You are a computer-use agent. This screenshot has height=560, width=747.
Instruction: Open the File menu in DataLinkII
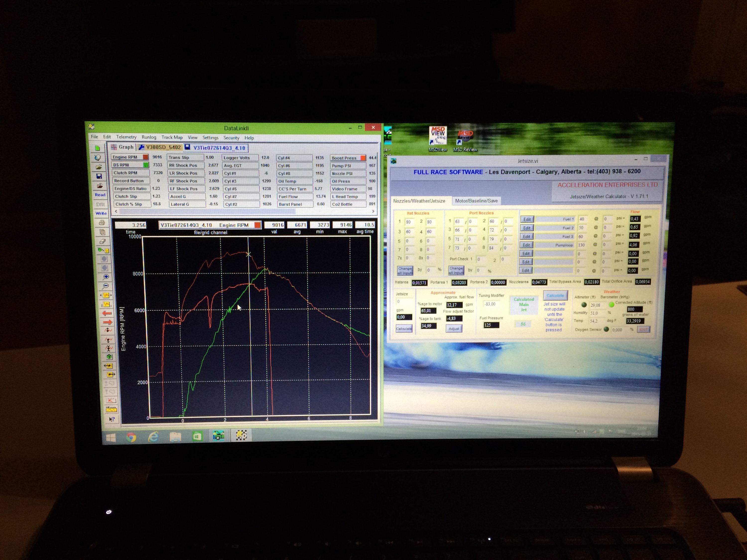(x=95, y=137)
